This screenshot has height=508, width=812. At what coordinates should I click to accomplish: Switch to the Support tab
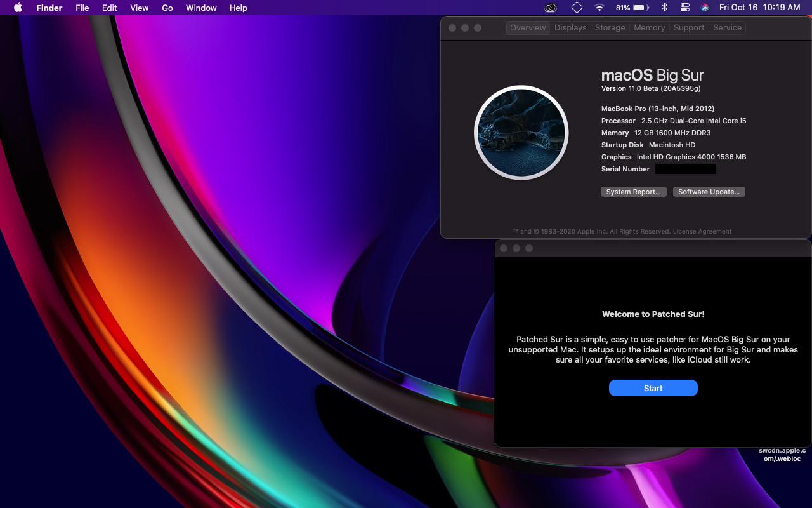coord(689,28)
